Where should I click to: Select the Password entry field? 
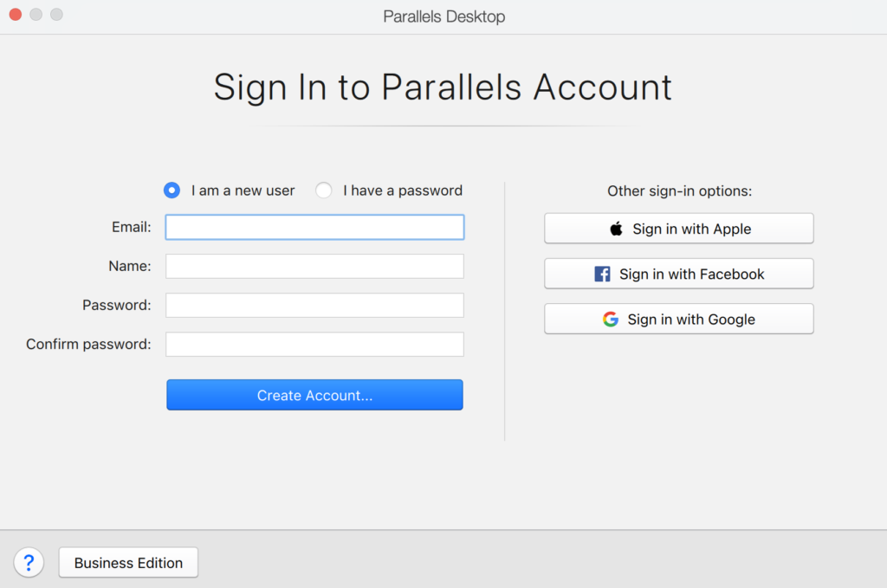point(314,305)
